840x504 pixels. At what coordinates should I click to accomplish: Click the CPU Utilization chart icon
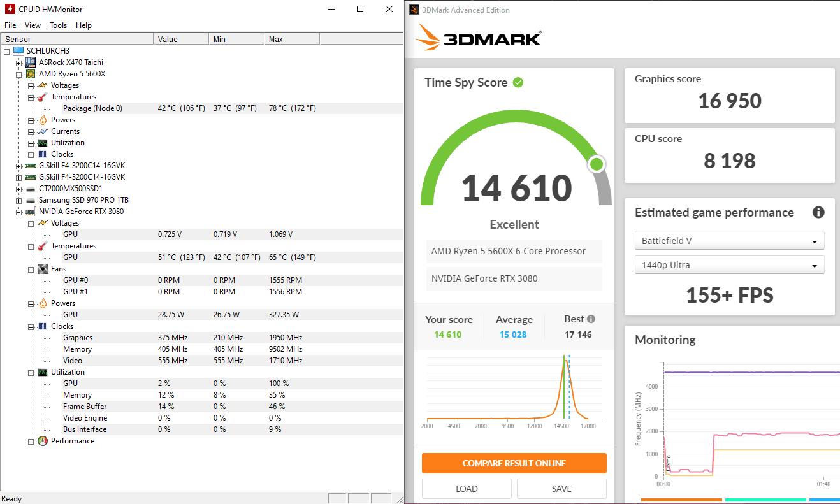click(x=43, y=142)
